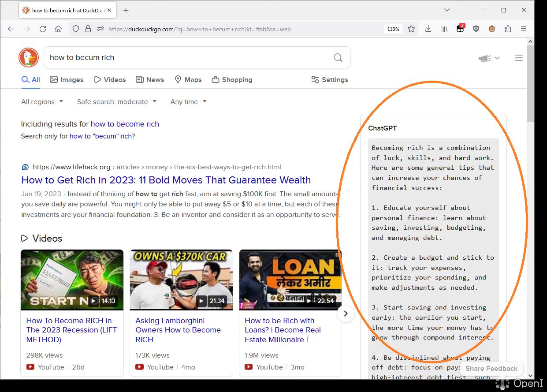
Task: Expand the All regions dropdown
Action: (x=42, y=102)
